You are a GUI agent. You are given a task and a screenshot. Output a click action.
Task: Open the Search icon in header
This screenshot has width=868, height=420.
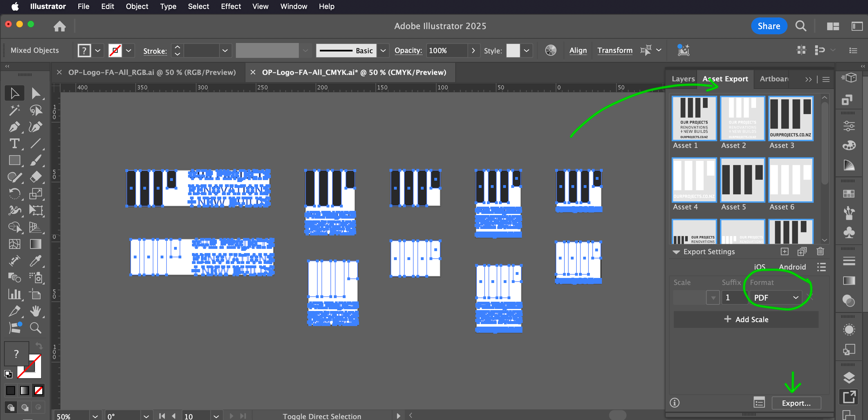(x=801, y=26)
